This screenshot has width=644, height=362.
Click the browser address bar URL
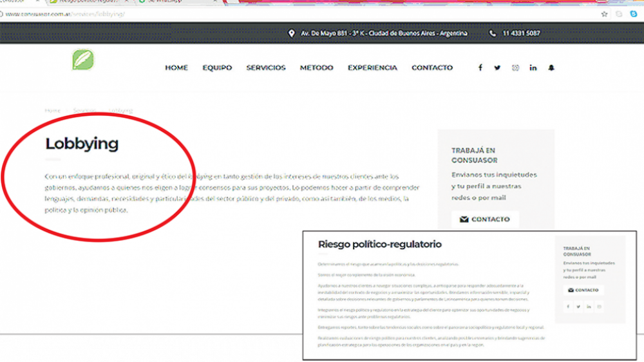click(x=65, y=14)
